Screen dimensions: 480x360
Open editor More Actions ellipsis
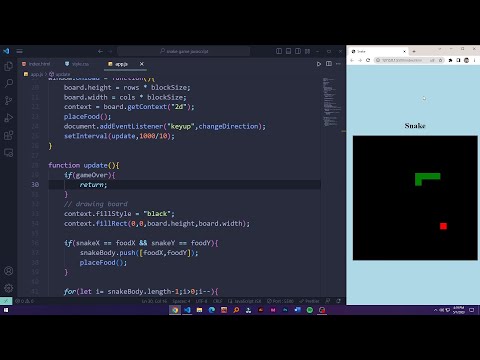pyautogui.click(x=338, y=64)
